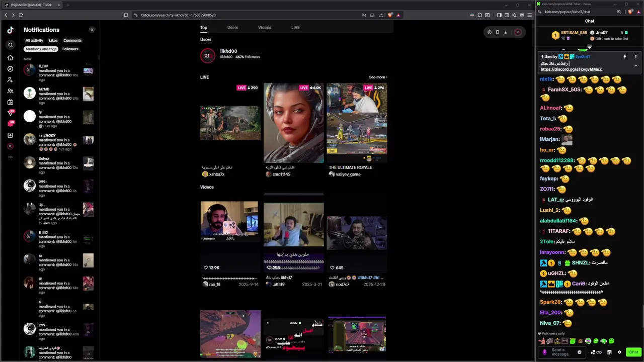Click the Upload plus icon in the sidebar
Viewport: 644px width, 362px height.
10,135
